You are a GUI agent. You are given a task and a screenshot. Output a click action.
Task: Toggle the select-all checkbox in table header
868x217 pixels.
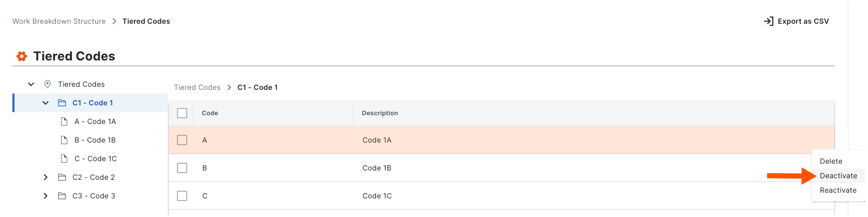point(182,113)
